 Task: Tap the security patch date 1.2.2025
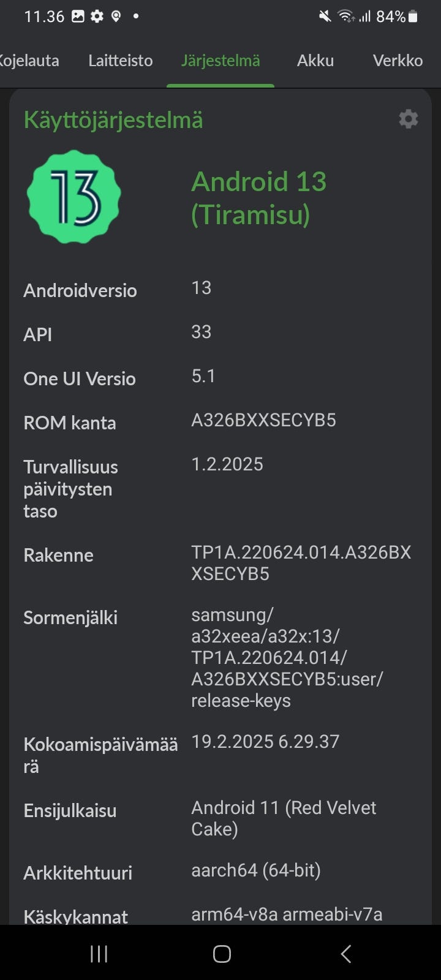tap(227, 464)
